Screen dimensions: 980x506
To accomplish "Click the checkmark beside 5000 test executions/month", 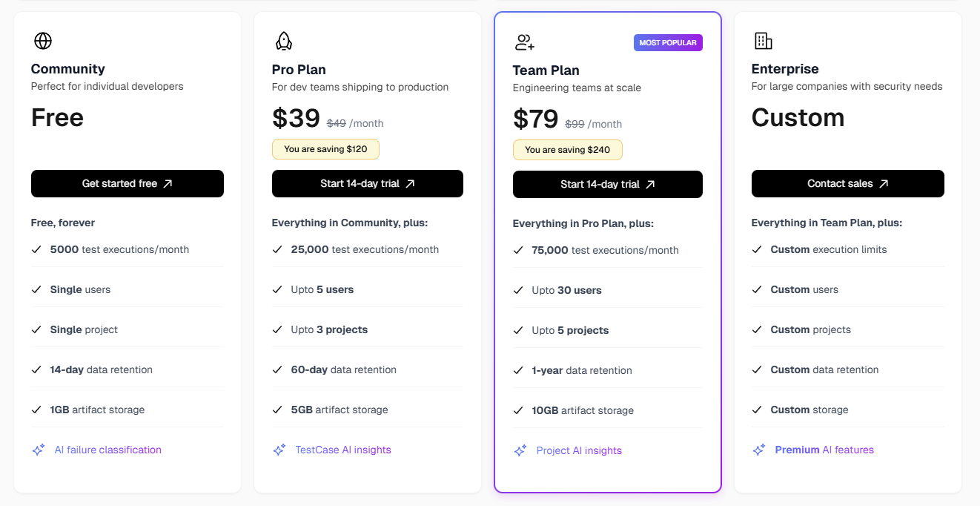I will pos(36,249).
